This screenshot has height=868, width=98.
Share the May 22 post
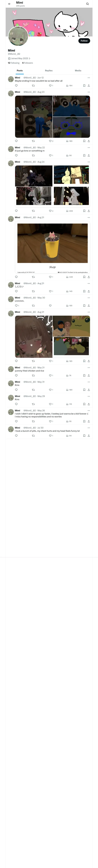coord(89,156)
